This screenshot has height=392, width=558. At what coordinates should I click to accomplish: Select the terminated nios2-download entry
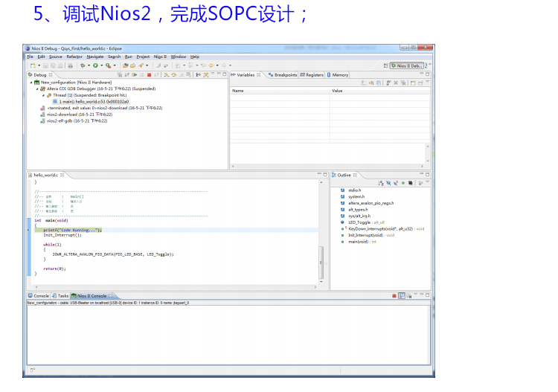pyautogui.click(x=102, y=108)
